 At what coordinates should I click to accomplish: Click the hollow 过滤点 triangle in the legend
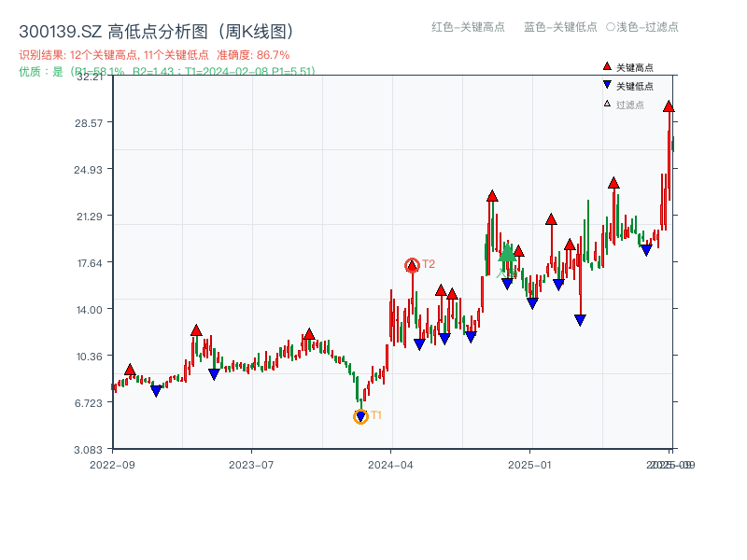607,104
